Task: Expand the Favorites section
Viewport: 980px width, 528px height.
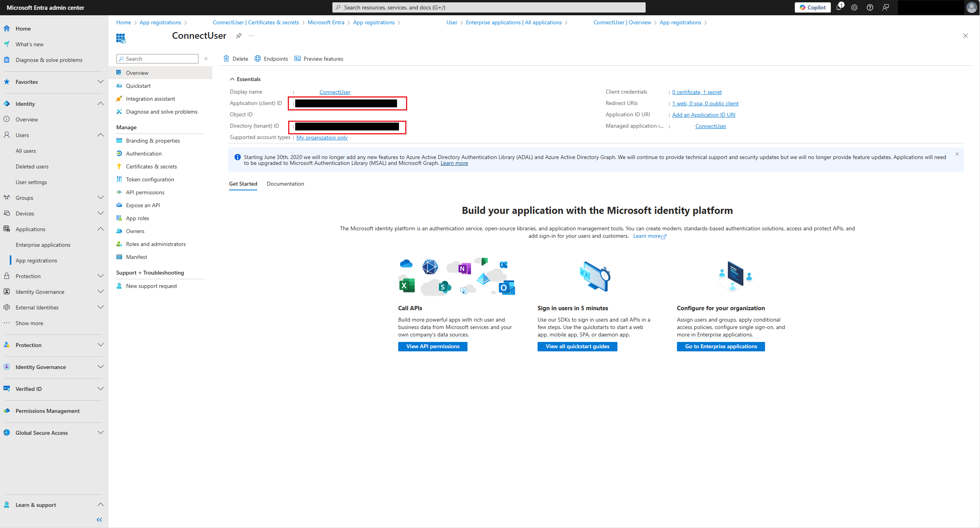Action: (x=100, y=82)
